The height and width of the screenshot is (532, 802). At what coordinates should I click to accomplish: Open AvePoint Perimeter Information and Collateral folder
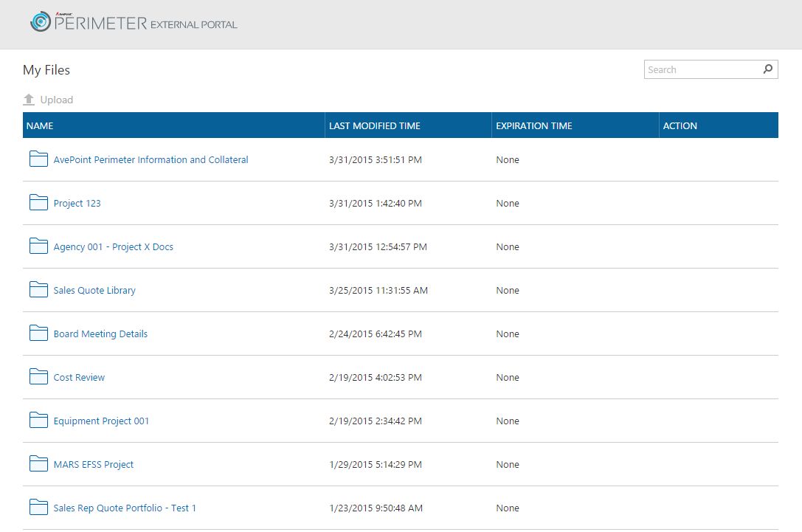coord(151,160)
